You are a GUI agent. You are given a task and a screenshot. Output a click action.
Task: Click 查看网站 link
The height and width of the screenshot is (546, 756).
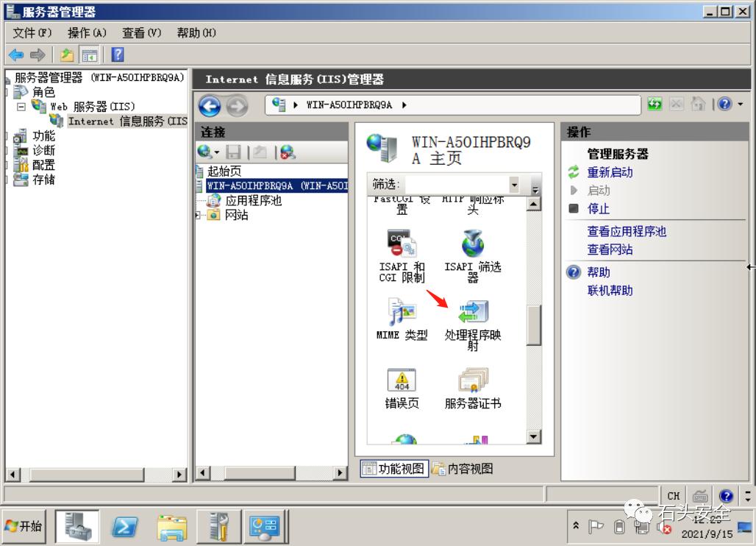610,249
